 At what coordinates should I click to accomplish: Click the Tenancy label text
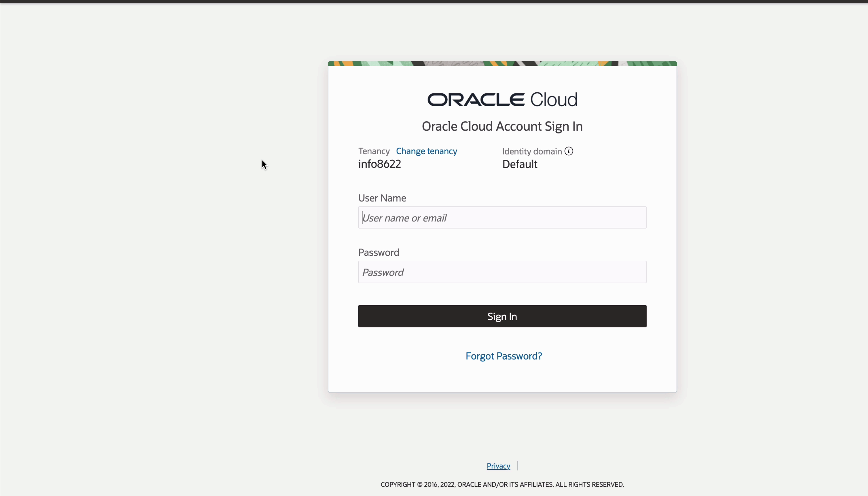(x=374, y=151)
